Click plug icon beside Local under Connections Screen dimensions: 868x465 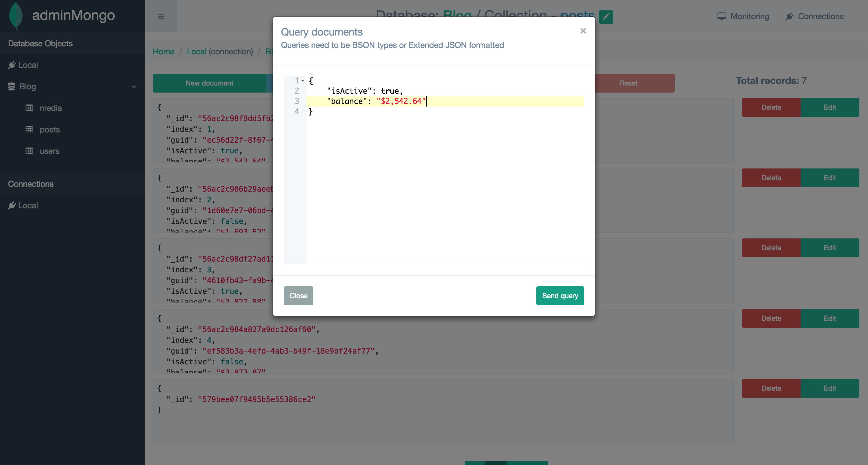(12, 205)
